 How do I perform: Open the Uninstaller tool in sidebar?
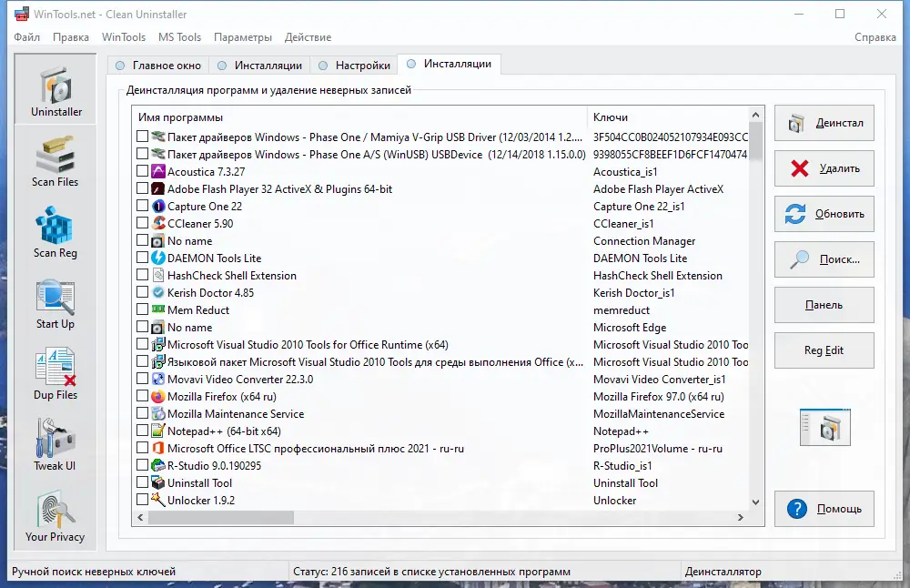(x=56, y=88)
